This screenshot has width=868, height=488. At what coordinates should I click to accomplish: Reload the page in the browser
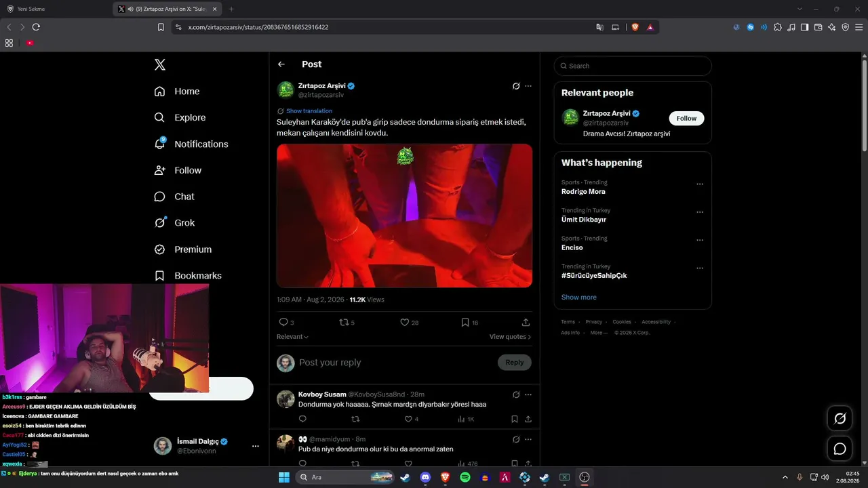(36, 27)
